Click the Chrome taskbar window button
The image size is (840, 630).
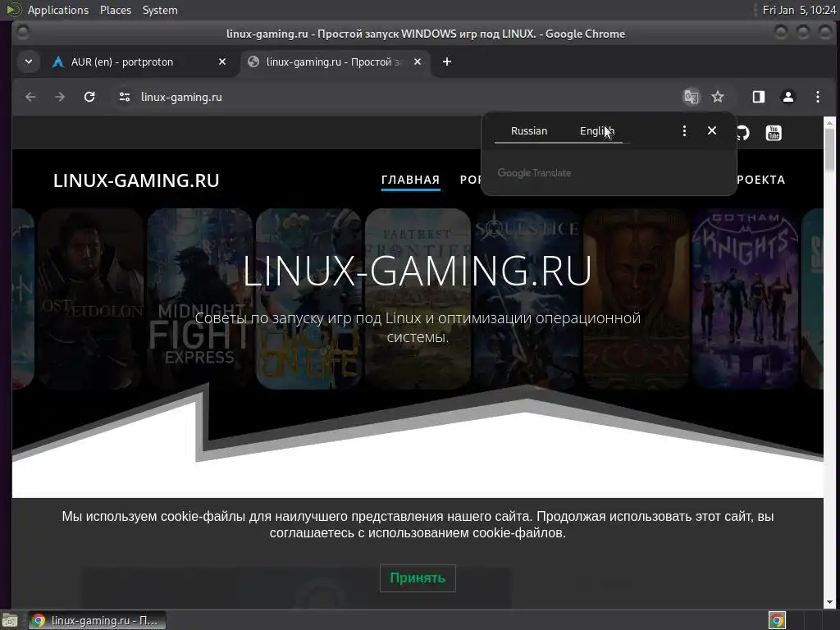[97, 620]
